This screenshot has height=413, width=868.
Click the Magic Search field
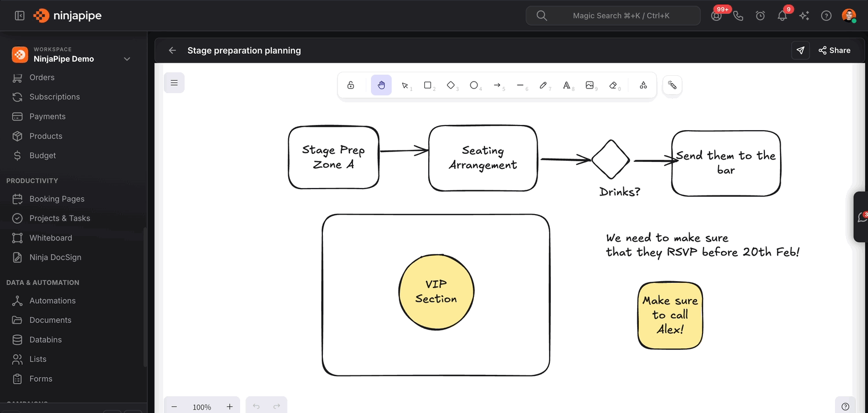[x=613, y=16]
